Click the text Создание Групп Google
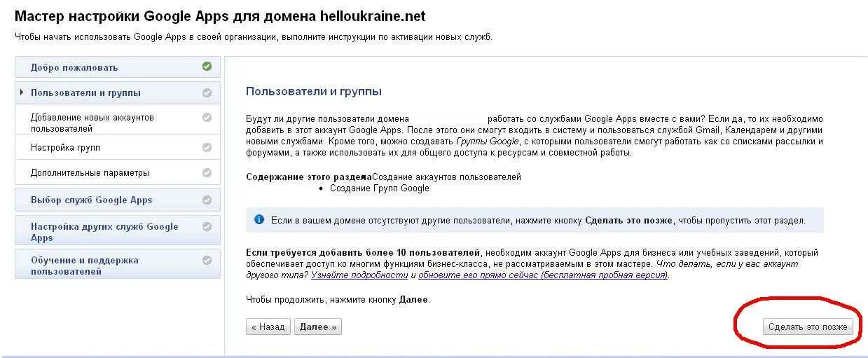Viewport: 868px width, 358px height. pos(379,188)
